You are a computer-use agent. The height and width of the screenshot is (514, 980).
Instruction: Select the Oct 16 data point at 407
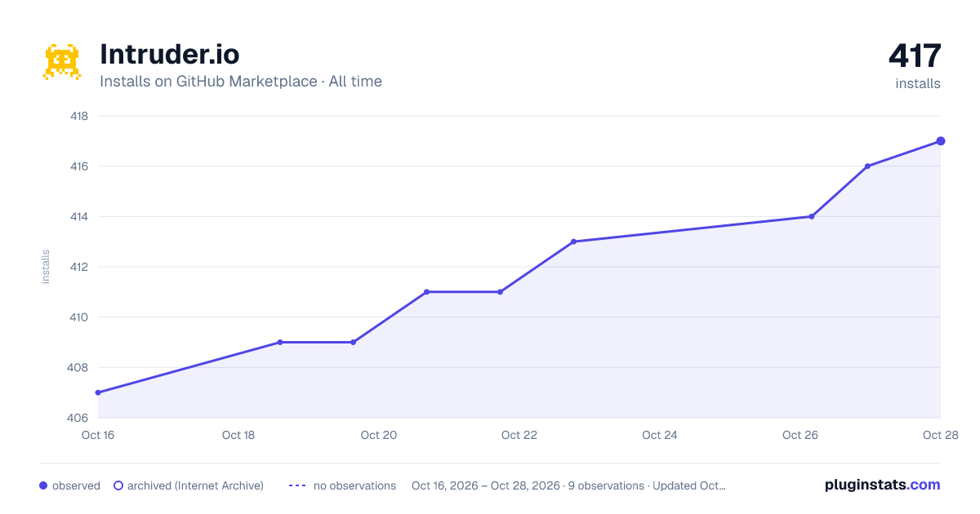[98, 392]
